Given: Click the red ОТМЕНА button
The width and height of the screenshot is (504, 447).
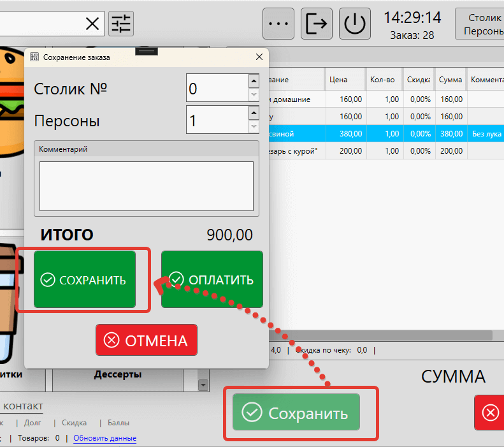Looking at the screenshot, I should [x=147, y=341].
